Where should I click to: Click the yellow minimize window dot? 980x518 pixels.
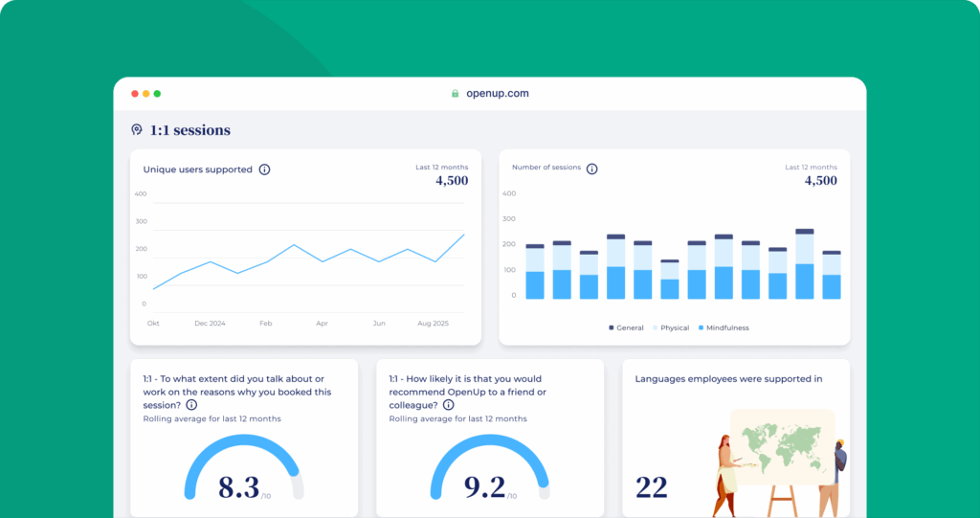pos(146,94)
